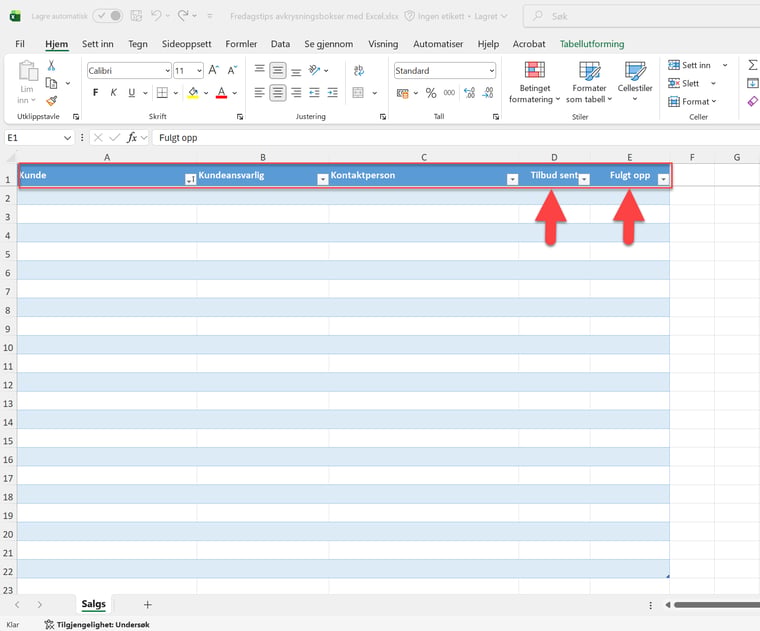Open the Kontaktperson column filter dropdown
760x631 pixels.
click(x=512, y=179)
